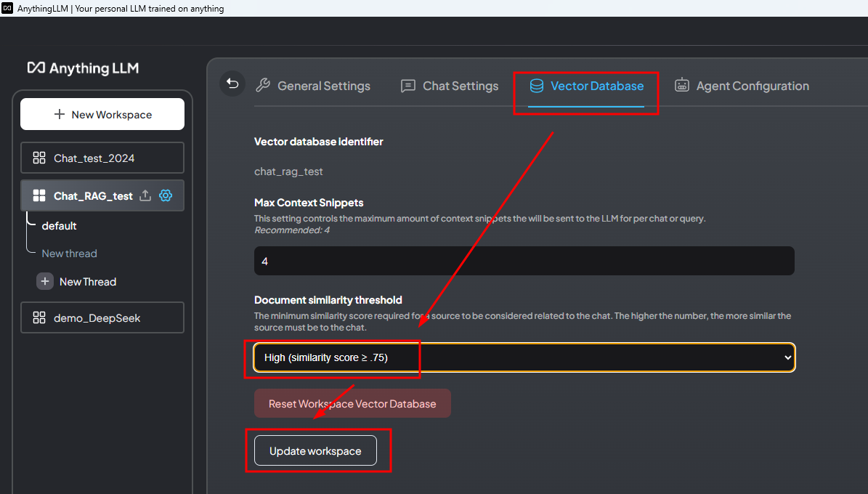Image resolution: width=868 pixels, height=494 pixels.
Task: Click the plus icon for New Thread
Action: click(x=45, y=281)
